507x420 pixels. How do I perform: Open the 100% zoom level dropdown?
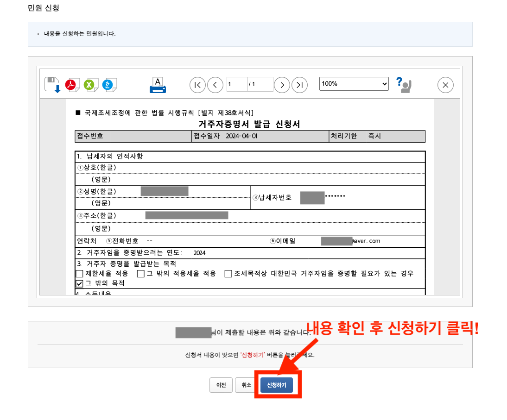point(354,84)
